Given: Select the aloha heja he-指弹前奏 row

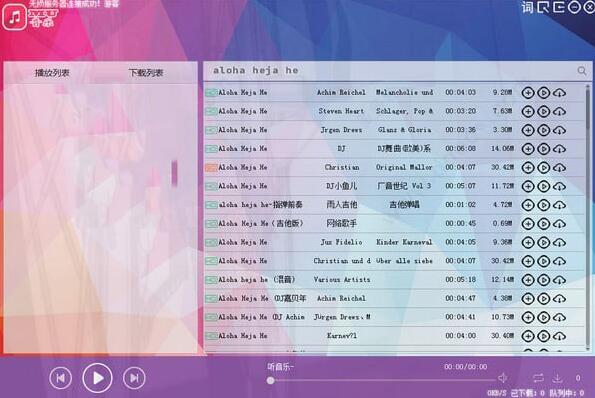Looking at the screenshot, I should pos(395,205).
